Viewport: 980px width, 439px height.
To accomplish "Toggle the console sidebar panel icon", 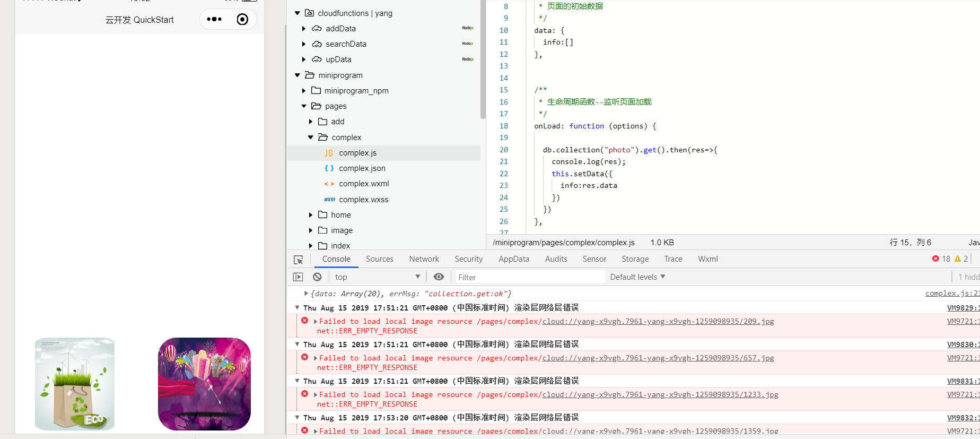I will point(298,277).
